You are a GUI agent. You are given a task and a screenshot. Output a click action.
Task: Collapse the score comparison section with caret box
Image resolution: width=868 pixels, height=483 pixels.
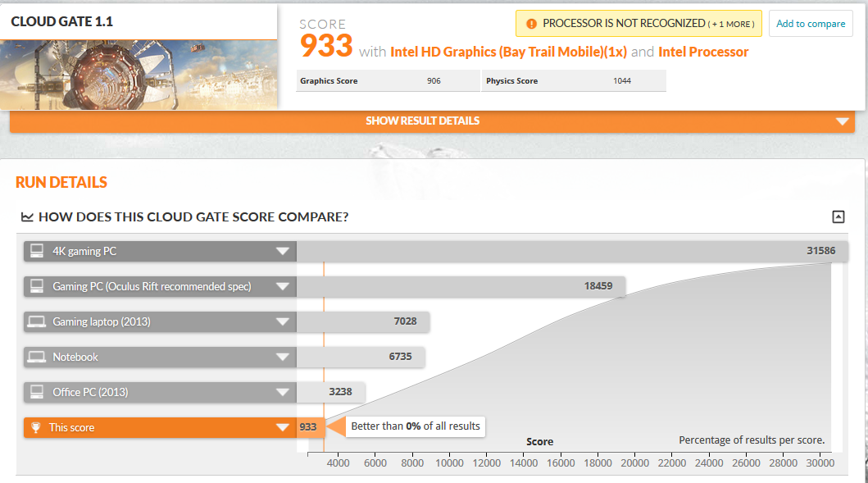coord(838,216)
